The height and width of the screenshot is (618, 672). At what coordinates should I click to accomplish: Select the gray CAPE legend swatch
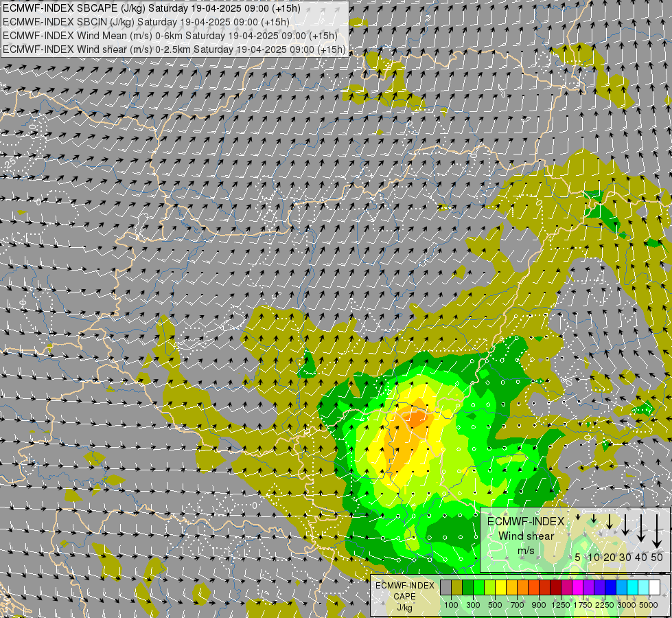point(445,587)
